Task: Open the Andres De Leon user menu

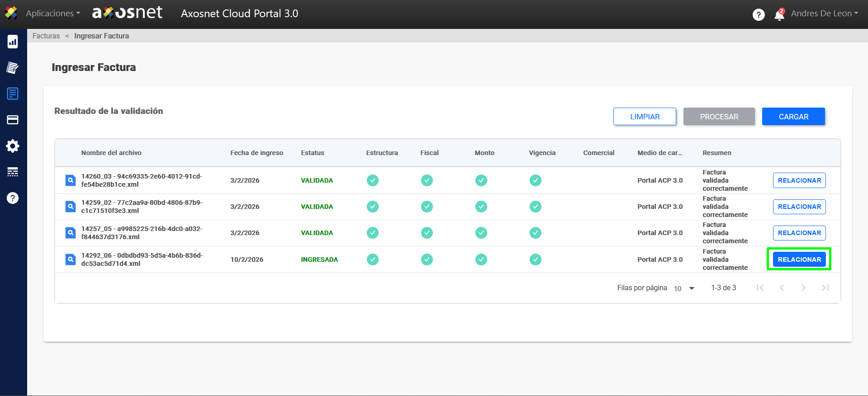Action: tap(824, 14)
